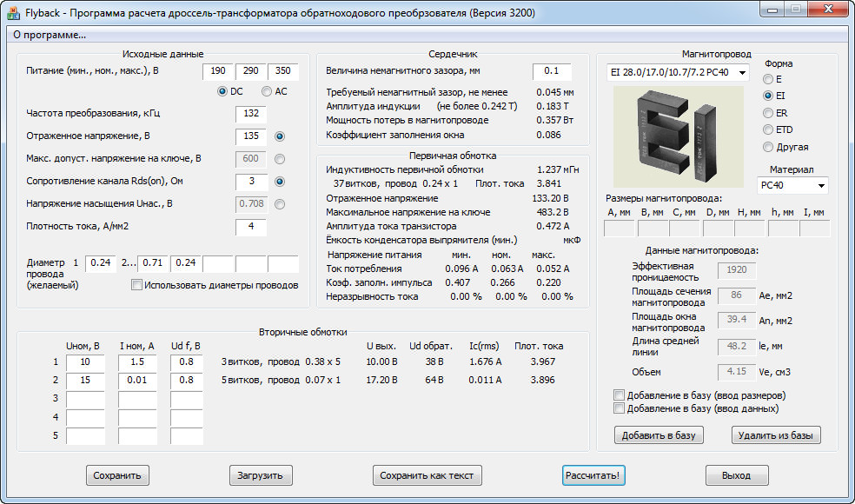Click the core dimension field under "B, мм"
Screen dimensions: 855x504
point(653,229)
